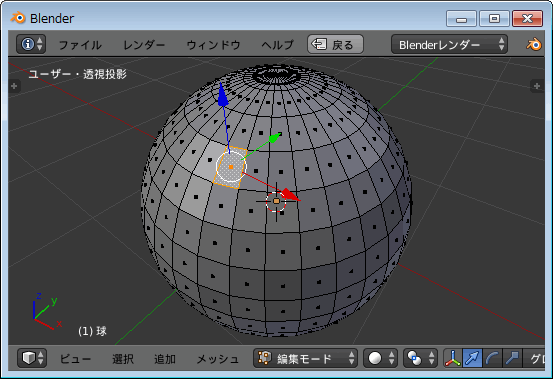Click the Blender icon in title bar

pyautogui.click(x=18, y=17)
